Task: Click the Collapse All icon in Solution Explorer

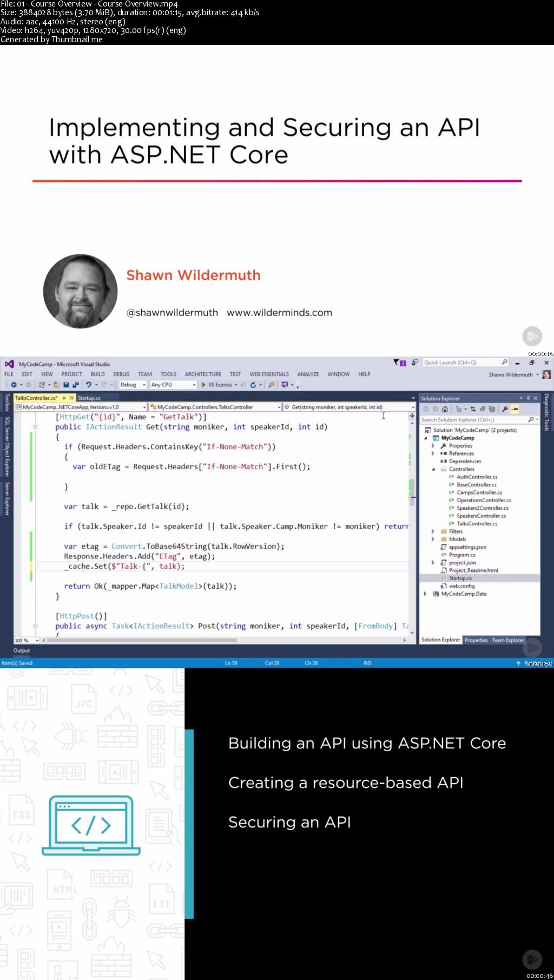Action: click(483, 409)
